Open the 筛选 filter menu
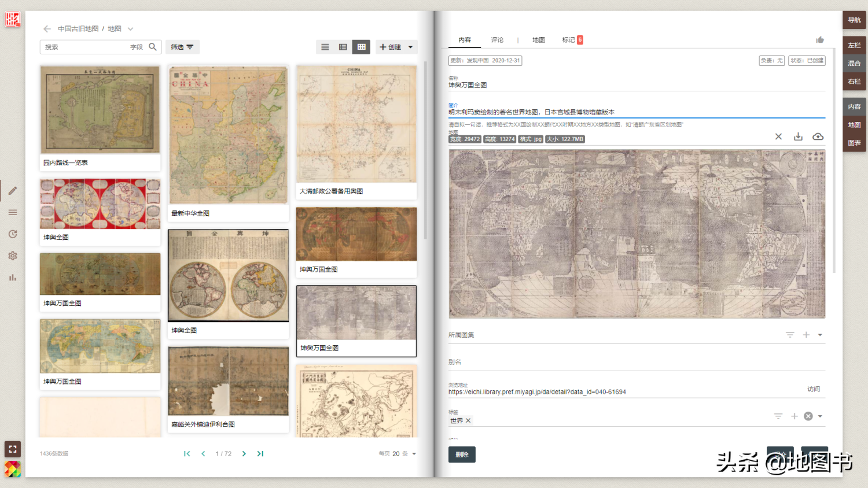The height and width of the screenshot is (488, 868). (182, 47)
